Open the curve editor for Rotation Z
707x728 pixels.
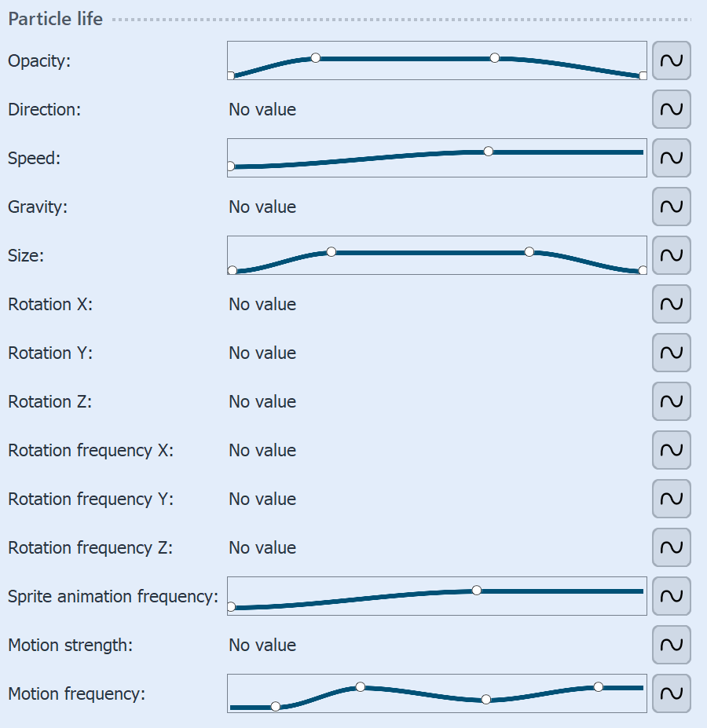coord(671,401)
